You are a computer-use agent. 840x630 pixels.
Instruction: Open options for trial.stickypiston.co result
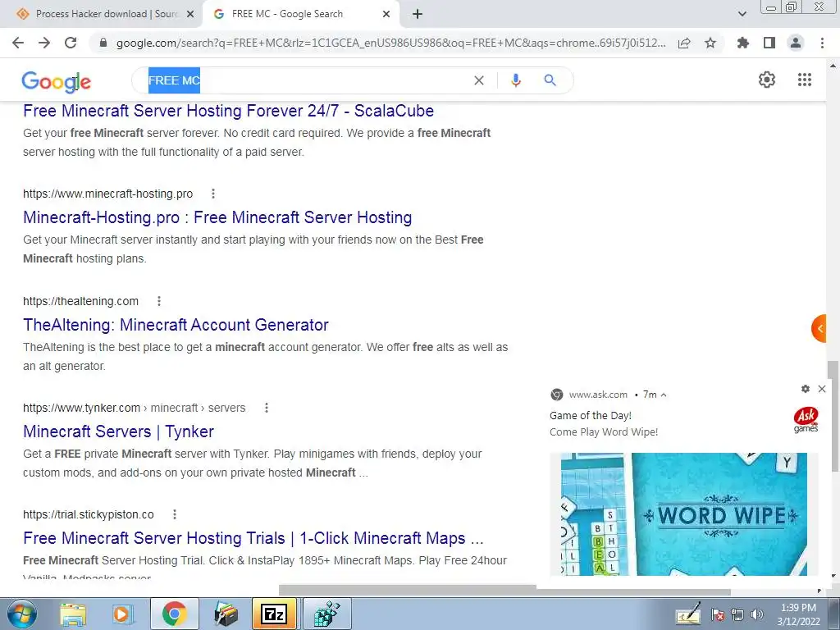click(x=174, y=514)
